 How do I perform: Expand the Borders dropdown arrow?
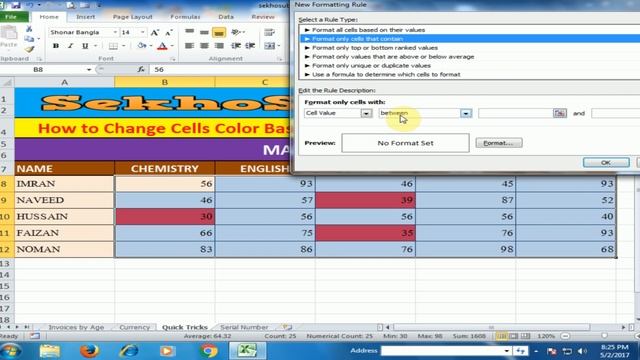pos(123,46)
